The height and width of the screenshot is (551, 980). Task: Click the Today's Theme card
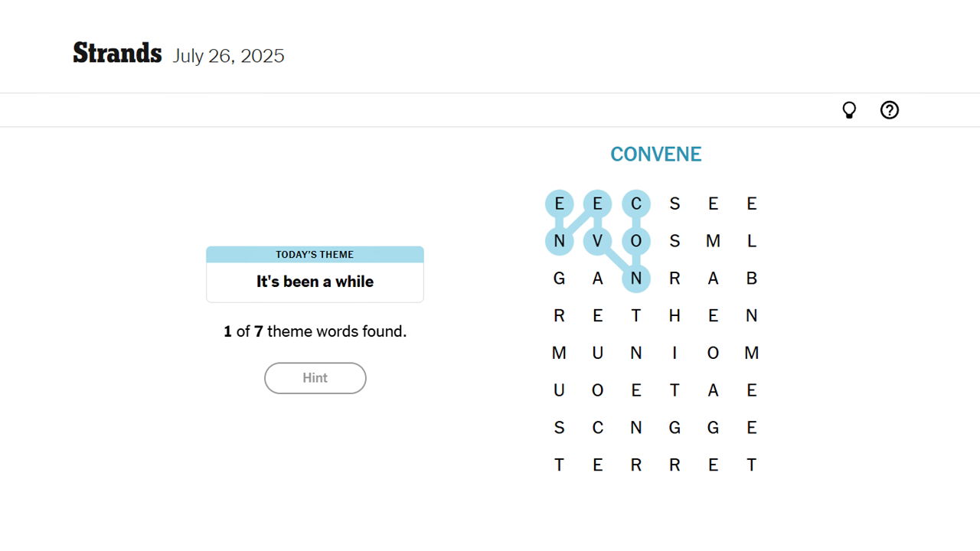pyautogui.click(x=315, y=274)
